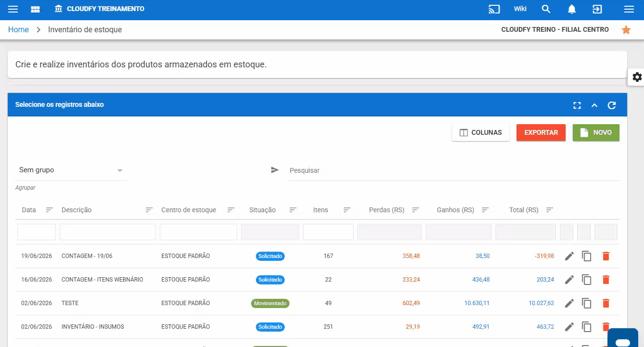Viewport: 644px width, 347px height.
Task: Sort by the Total (R$) column icon
Action: (x=550, y=210)
